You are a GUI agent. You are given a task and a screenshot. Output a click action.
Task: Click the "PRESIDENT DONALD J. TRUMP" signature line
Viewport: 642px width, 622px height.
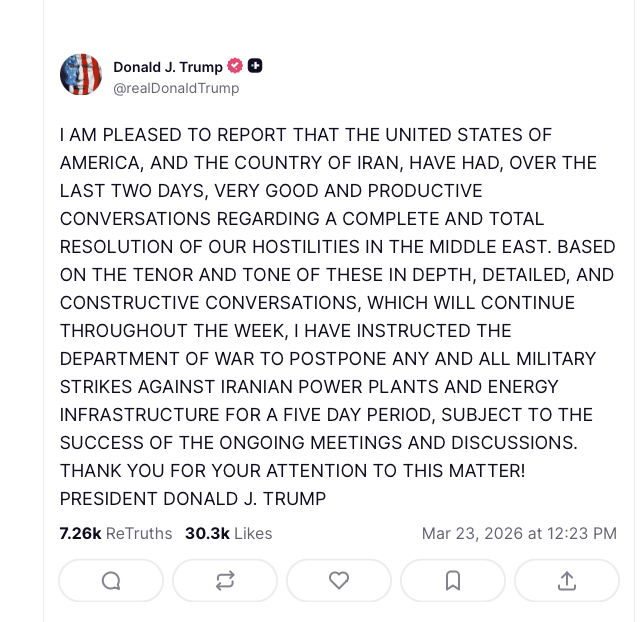pyautogui.click(x=193, y=498)
